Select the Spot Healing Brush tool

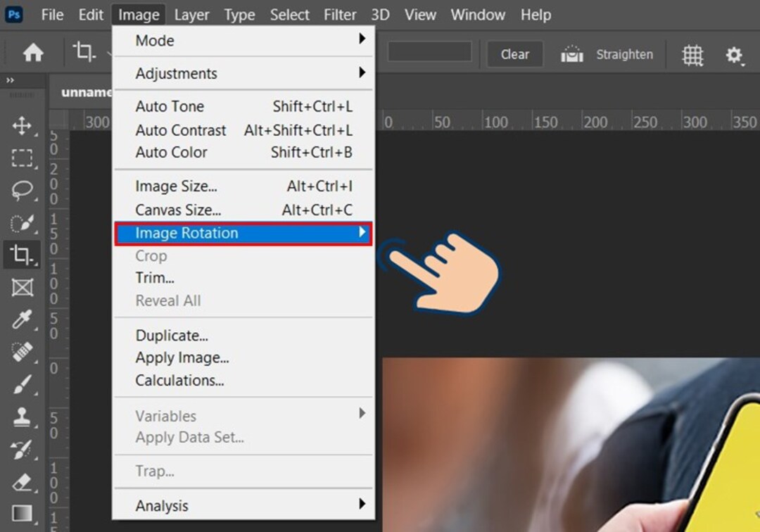tap(22, 352)
